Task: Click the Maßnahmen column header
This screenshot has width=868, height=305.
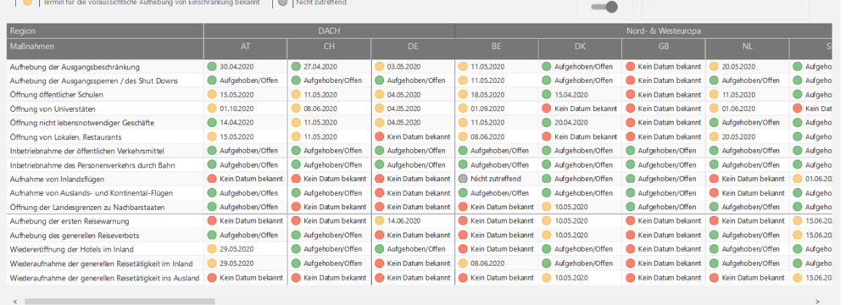Action: 105,47
